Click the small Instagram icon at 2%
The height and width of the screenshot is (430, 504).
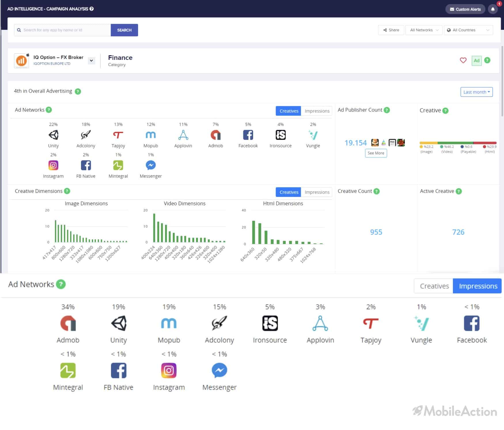(53, 165)
